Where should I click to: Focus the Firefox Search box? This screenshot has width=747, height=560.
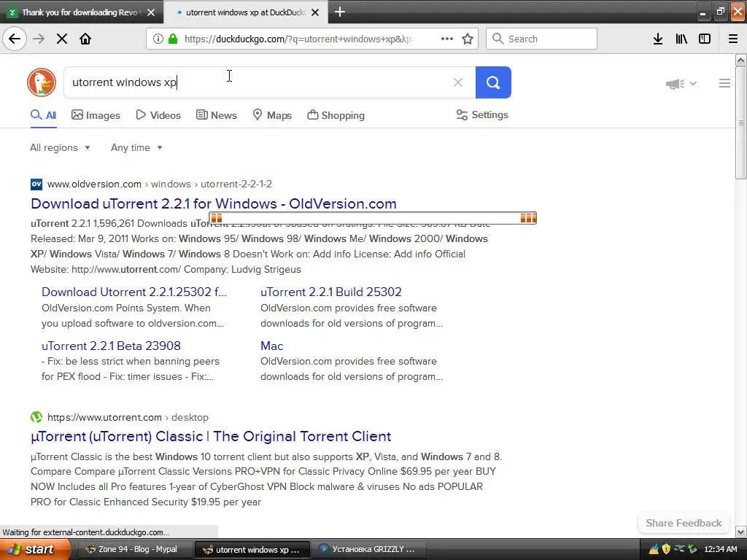(541, 39)
